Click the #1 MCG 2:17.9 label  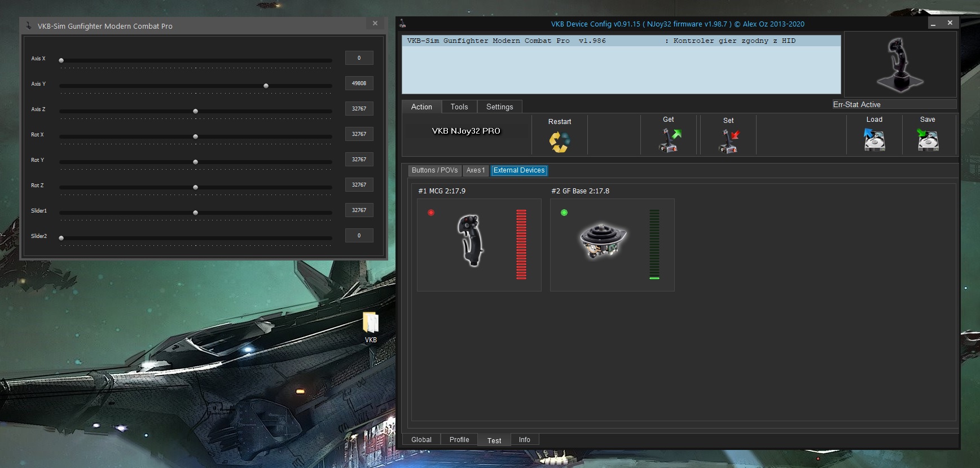click(x=442, y=191)
